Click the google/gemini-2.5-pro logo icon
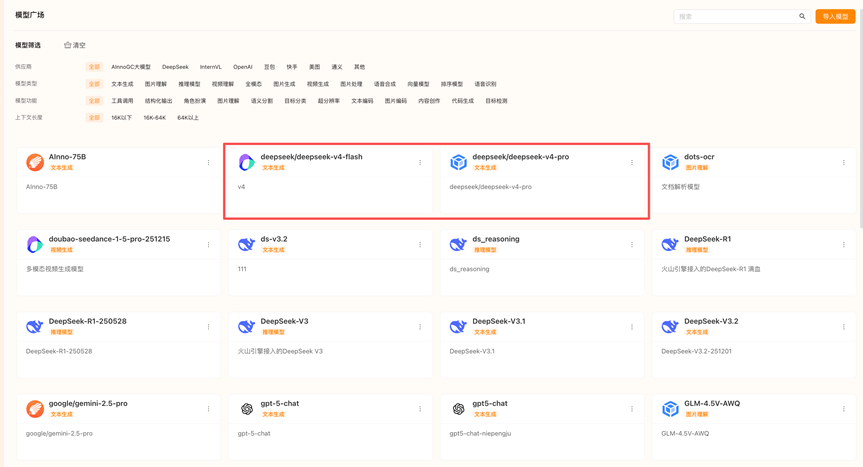This screenshot has width=863, height=467. click(35, 409)
